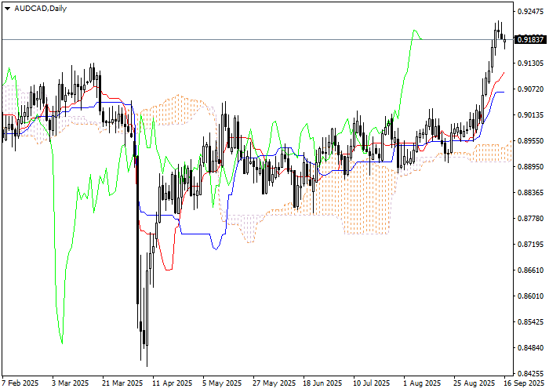Click price scale value 0.87195

tap(530, 245)
